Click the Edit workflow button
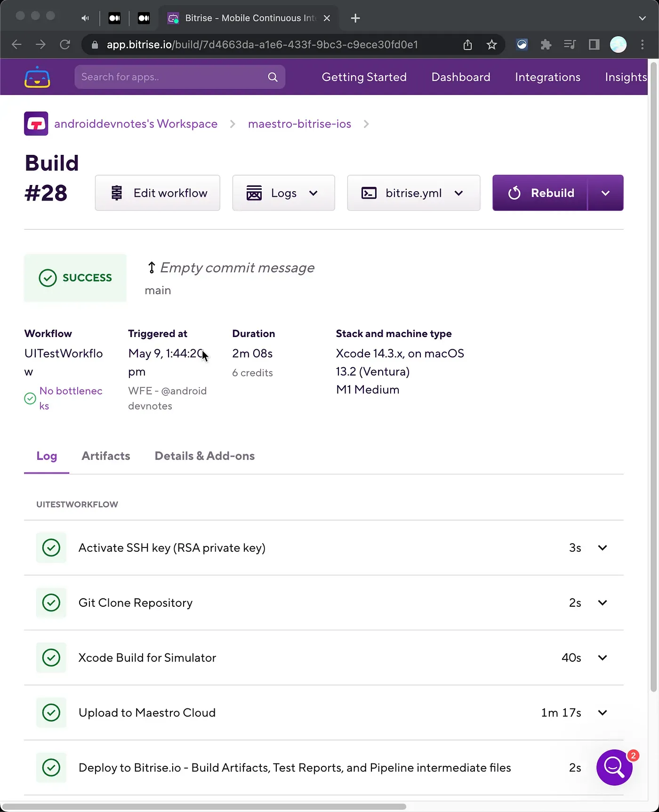659x812 pixels. pyautogui.click(x=158, y=193)
